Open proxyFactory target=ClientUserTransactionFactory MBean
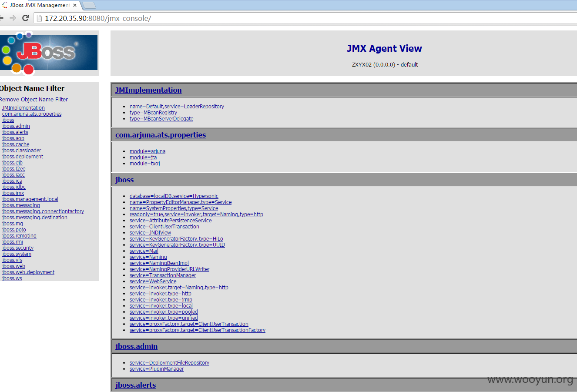The image size is (577, 392). tap(198, 330)
